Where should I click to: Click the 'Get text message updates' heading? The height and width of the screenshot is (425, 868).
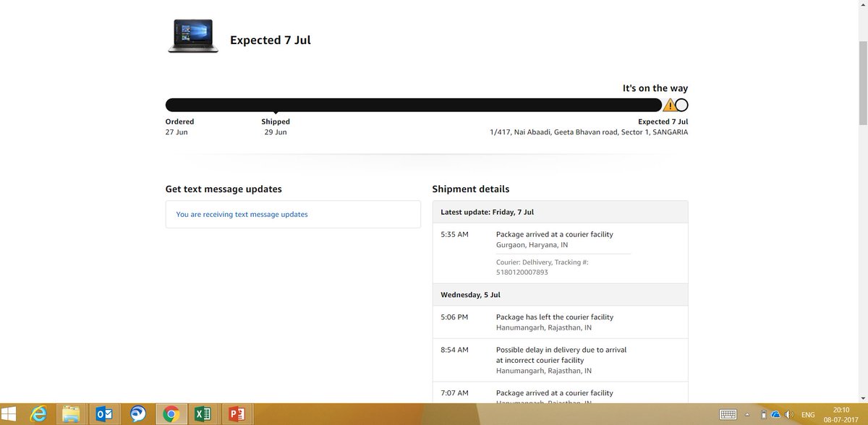tap(224, 189)
